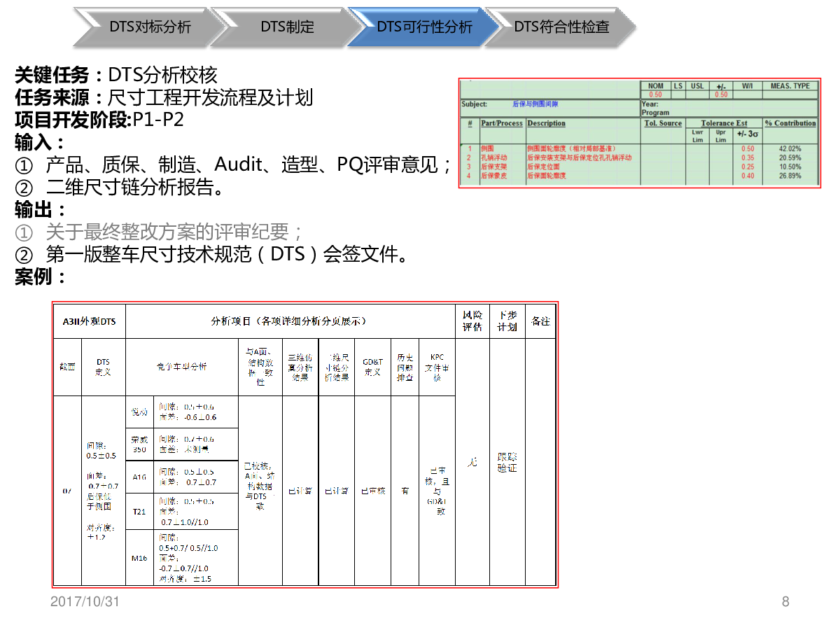Click the slide page number 8
Image resolution: width=840 pixels, height=630 pixels.
point(785,601)
